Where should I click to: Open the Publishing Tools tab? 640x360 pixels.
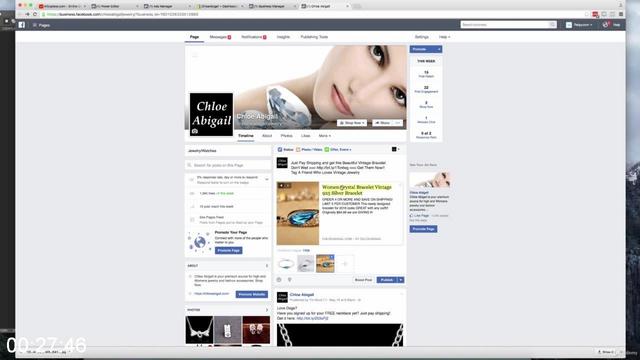point(314,37)
